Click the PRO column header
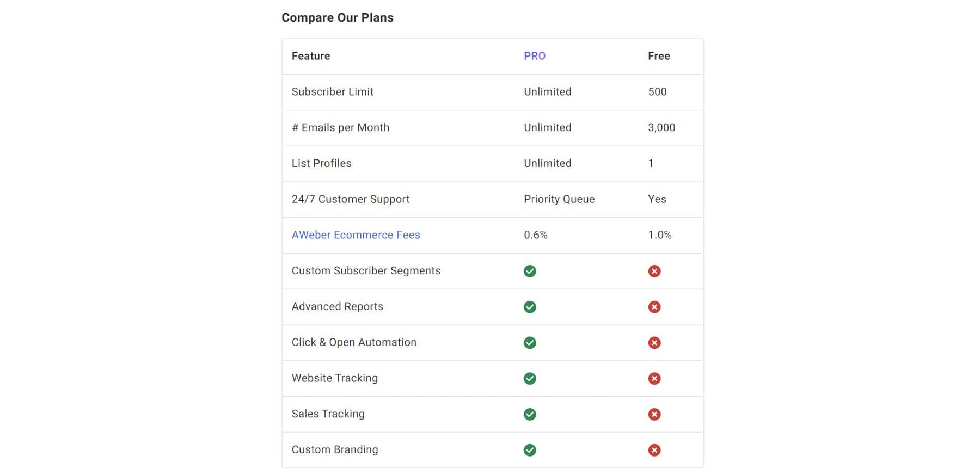The width and height of the screenshot is (980, 475). pos(535,56)
